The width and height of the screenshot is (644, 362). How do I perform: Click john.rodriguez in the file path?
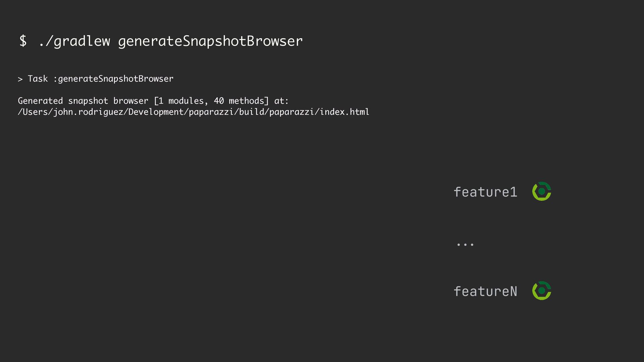click(88, 112)
